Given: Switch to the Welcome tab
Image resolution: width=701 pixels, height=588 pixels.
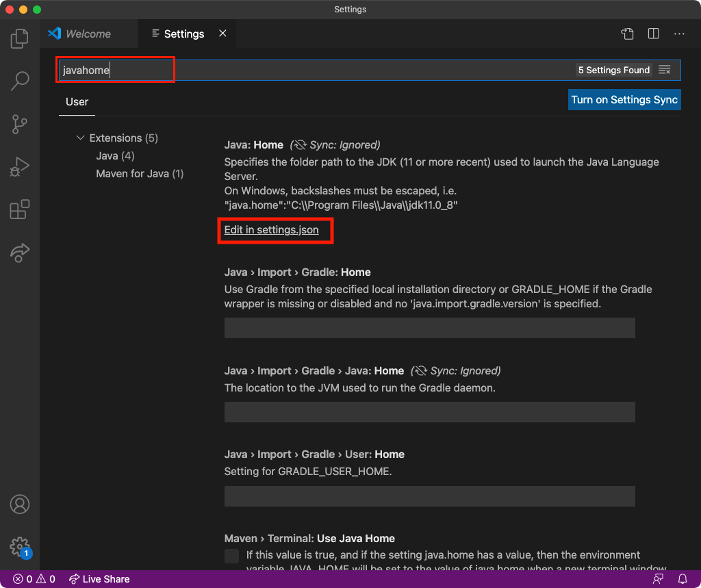Looking at the screenshot, I should tap(88, 34).
